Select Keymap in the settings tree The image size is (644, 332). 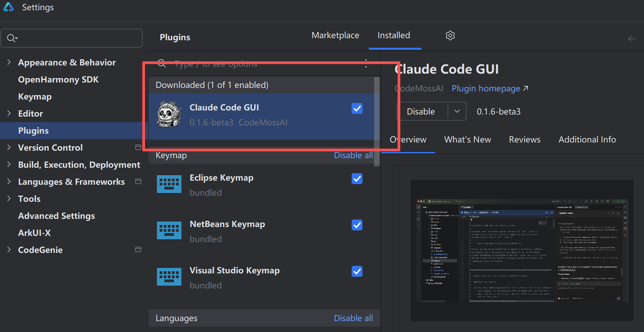pos(35,96)
